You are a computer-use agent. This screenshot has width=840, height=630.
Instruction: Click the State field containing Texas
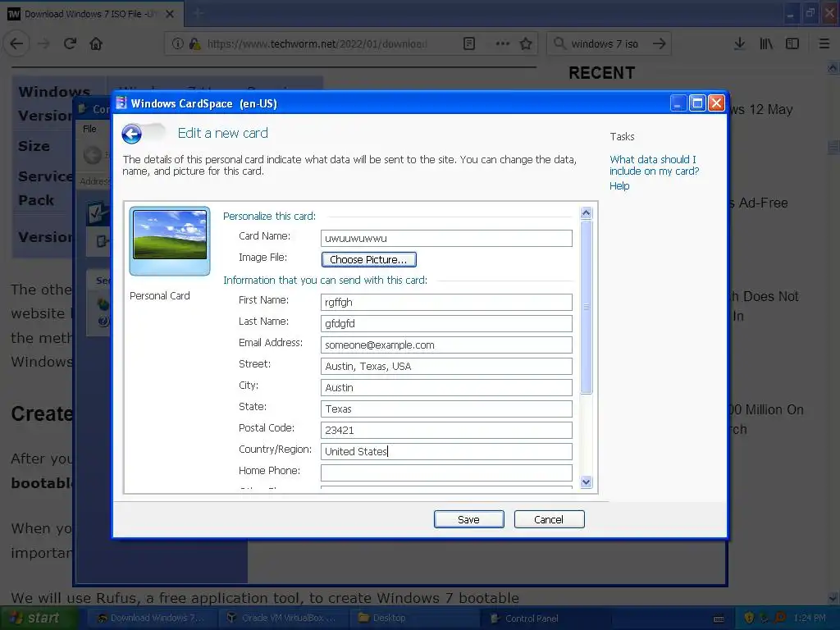coord(446,409)
